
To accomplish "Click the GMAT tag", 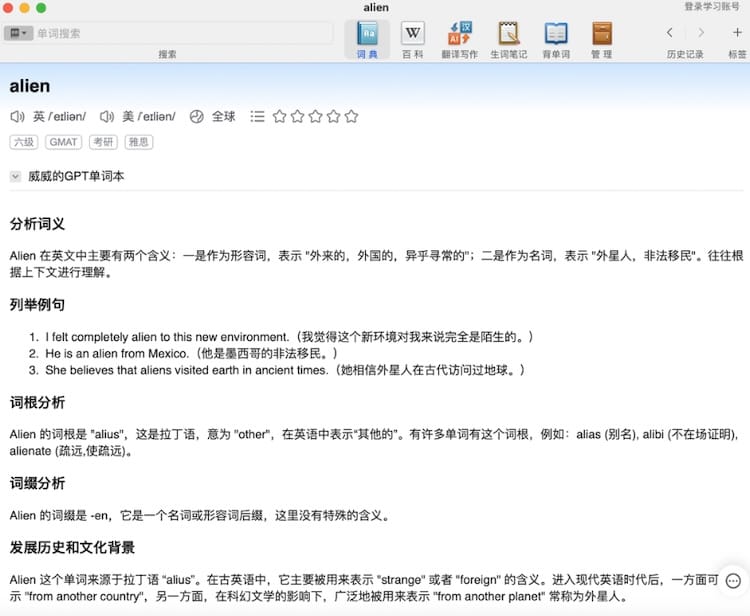I will click(x=64, y=142).
